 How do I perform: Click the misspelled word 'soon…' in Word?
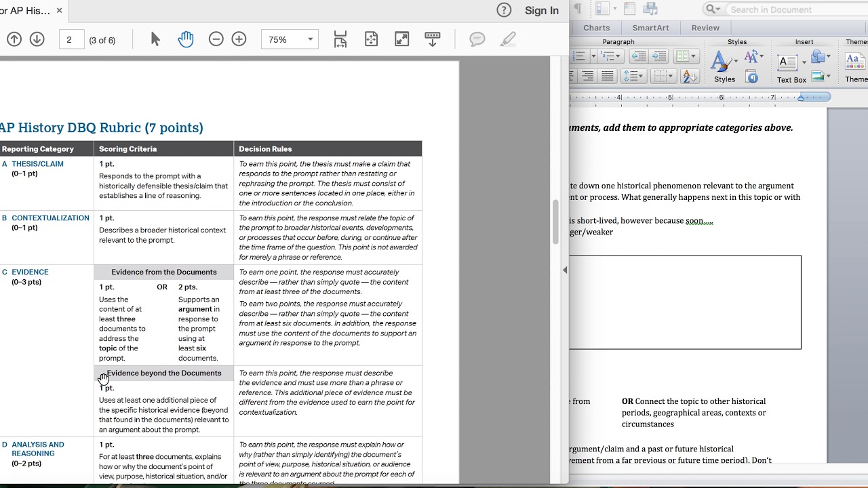[699, 220]
